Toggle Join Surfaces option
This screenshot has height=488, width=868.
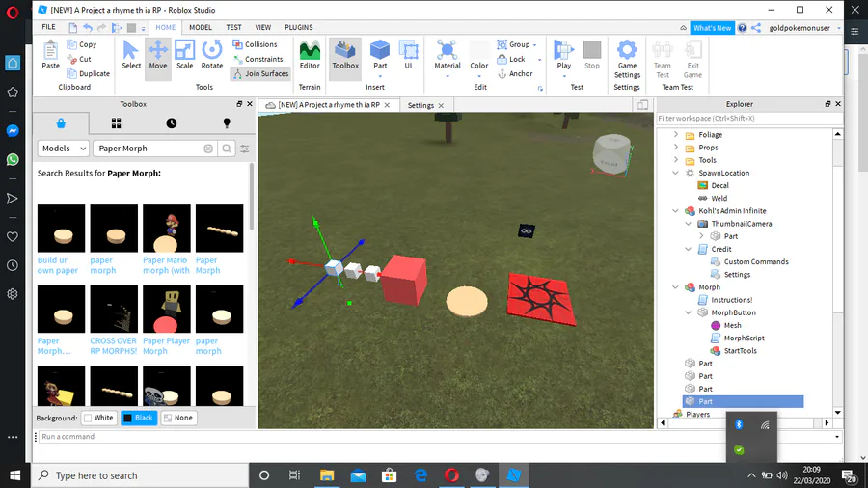[x=260, y=73]
